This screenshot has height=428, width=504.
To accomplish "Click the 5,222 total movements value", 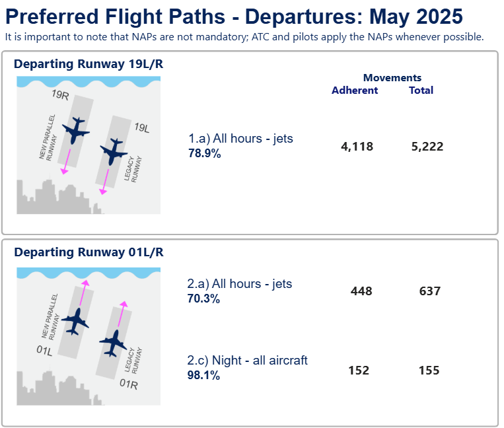I will 427,147.
